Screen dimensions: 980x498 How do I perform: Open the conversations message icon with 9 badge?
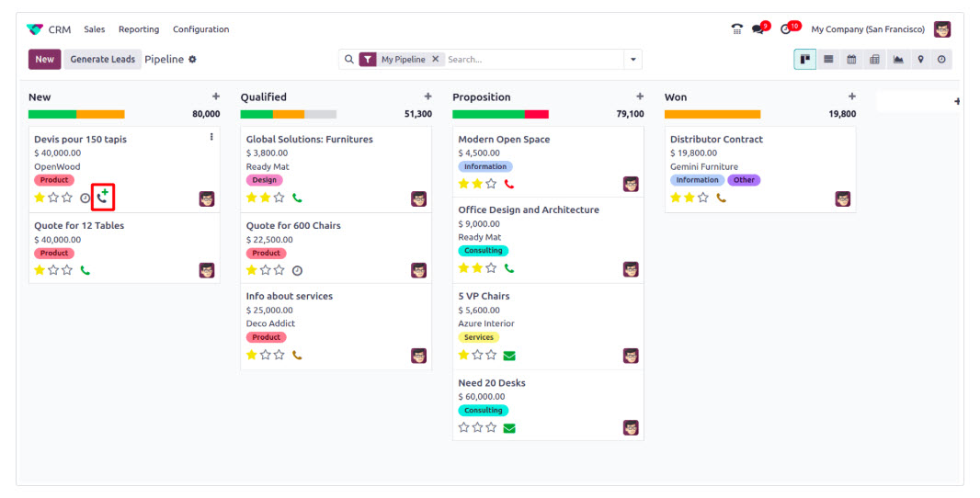pos(758,29)
